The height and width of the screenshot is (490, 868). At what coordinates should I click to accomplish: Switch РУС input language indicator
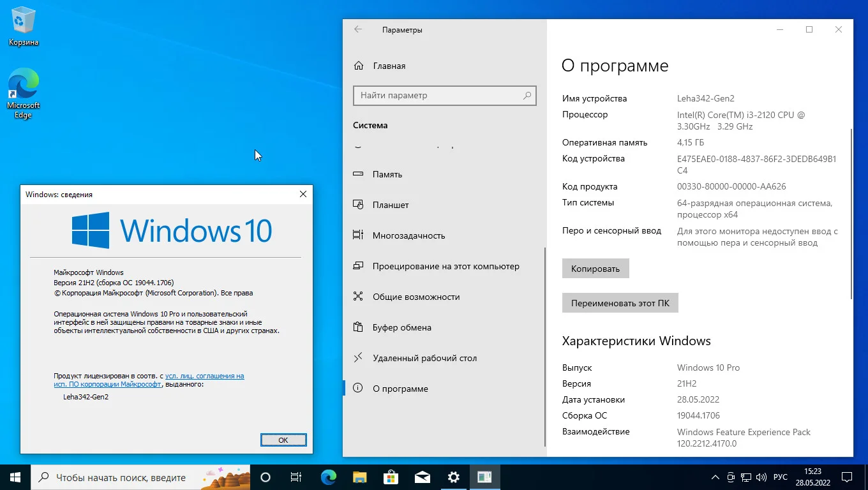(780, 477)
